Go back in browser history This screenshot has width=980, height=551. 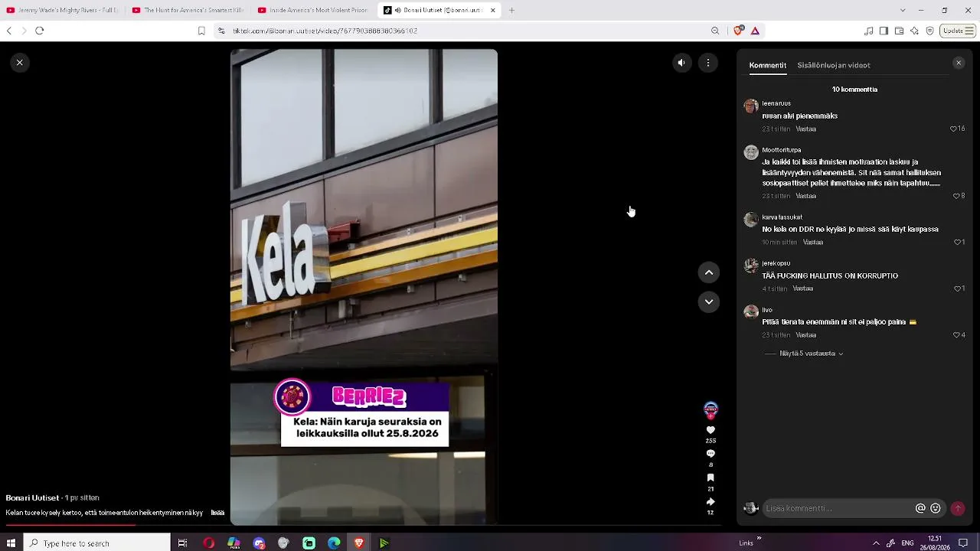coord(9,31)
